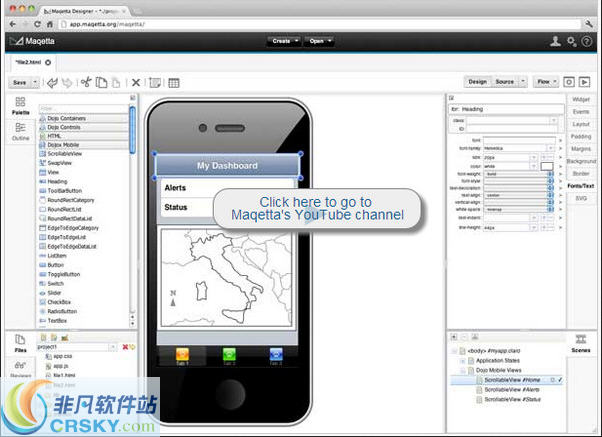
Task: Select ScrollableView #Alerts in scenes tree
Action: (511, 390)
